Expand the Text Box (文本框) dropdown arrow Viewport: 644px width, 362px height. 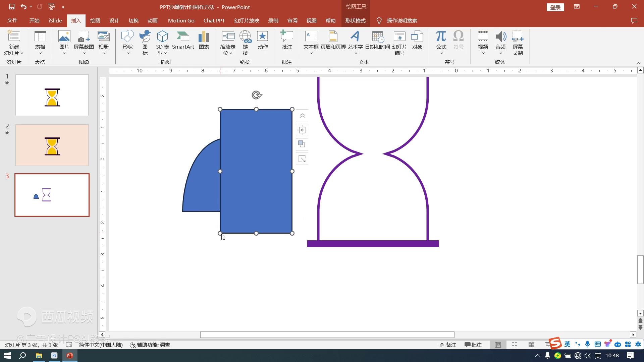point(311,53)
